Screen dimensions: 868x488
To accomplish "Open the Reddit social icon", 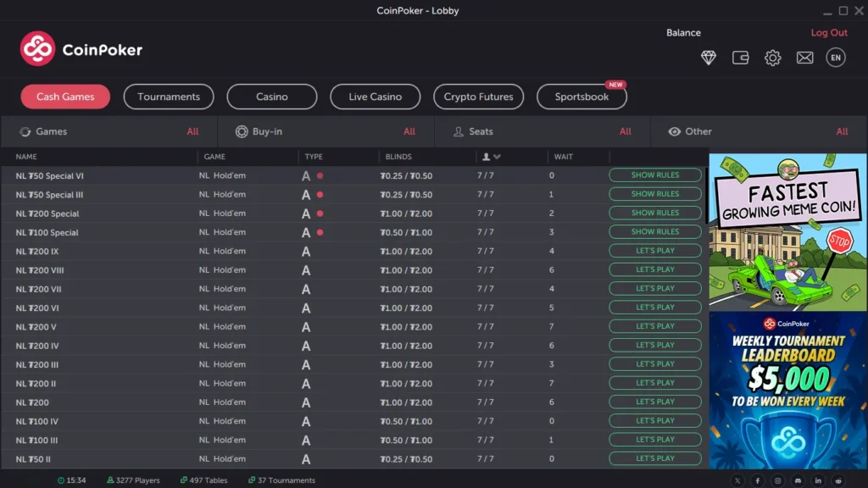I will [x=838, y=480].
